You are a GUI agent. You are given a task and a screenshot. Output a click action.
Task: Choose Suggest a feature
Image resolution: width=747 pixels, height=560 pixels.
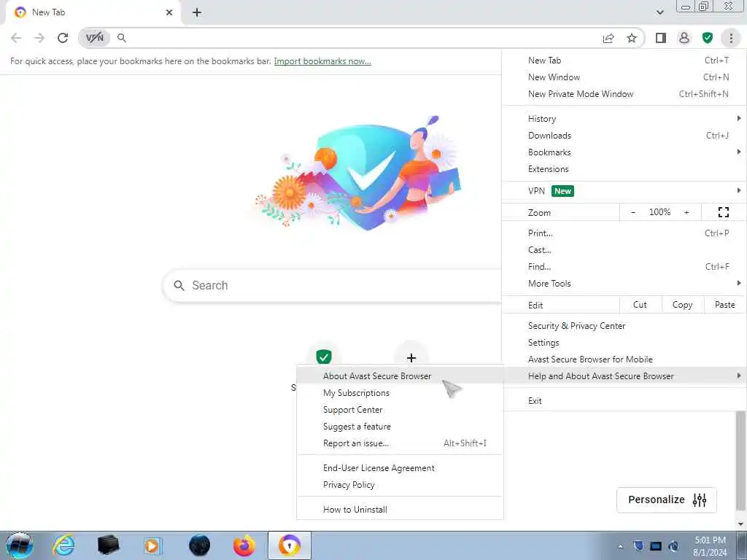point(400,426)
